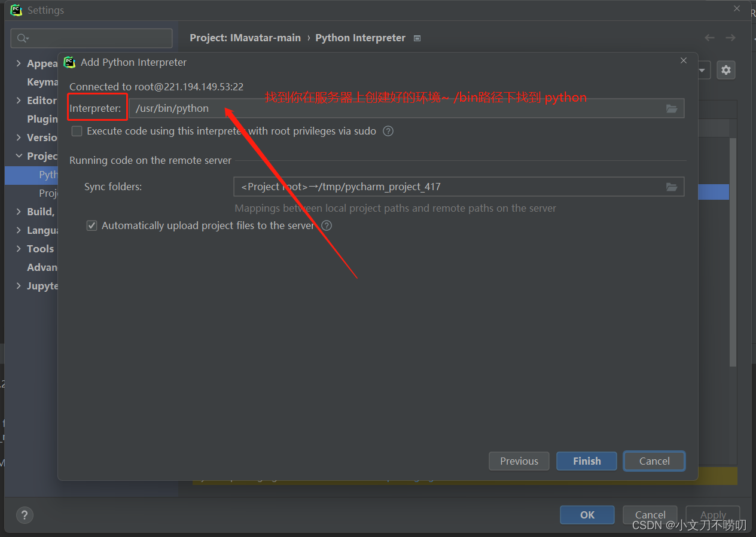The width and height of the screenshot is (756, 537).
Task: Open the gear settings icon in Settings window
Action: [726, 70]
